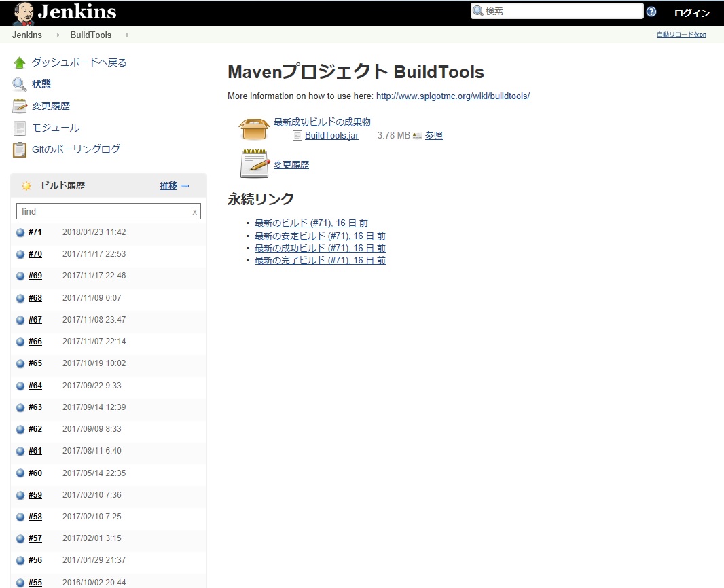Focus the 検索 search field
The image size is (724, 588).
pos(557,11)
